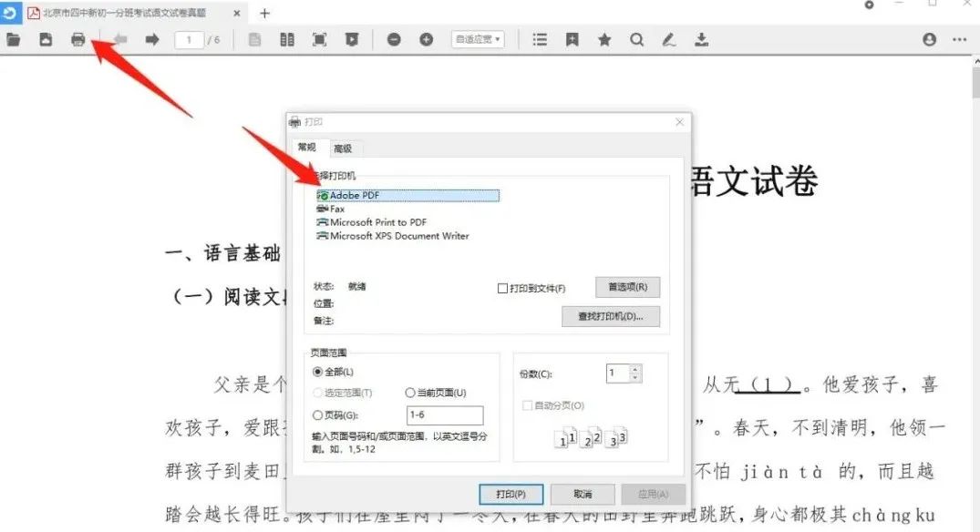The image size is (980, 532).
Task: Zoom out with minus icon
Action: pos(394,40)
